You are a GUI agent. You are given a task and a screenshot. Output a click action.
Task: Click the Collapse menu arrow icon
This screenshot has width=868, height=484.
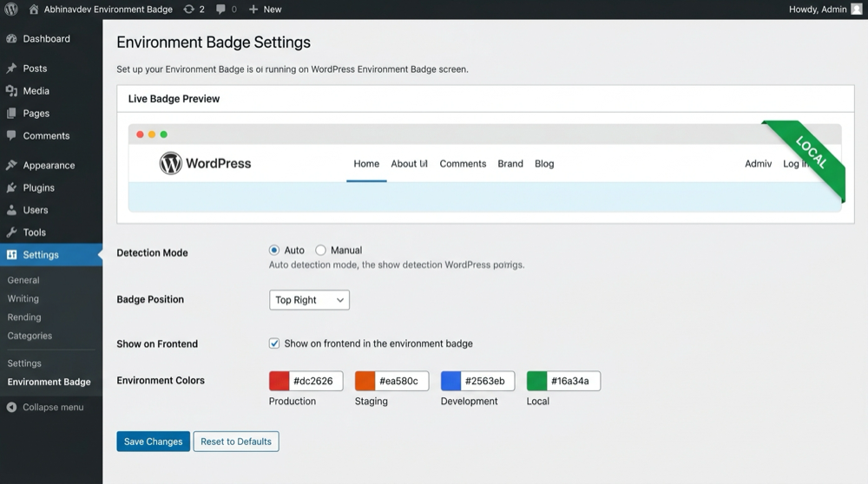point(11,407)
